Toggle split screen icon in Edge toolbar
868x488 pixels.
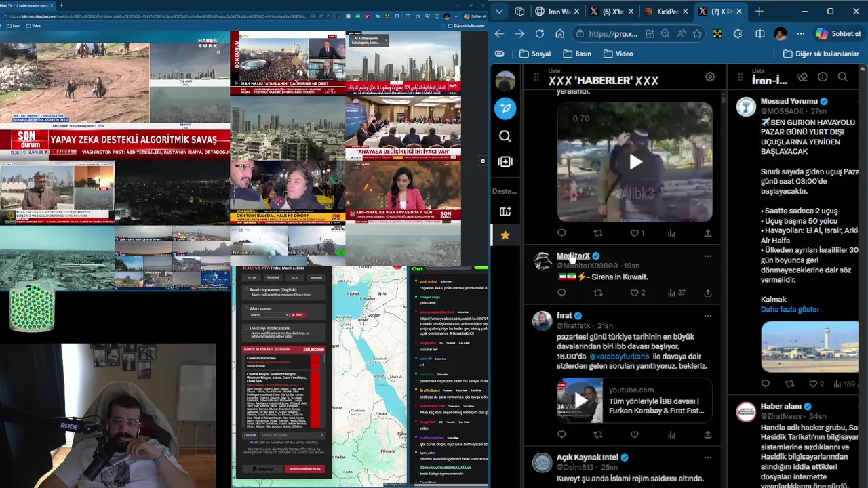760,33
